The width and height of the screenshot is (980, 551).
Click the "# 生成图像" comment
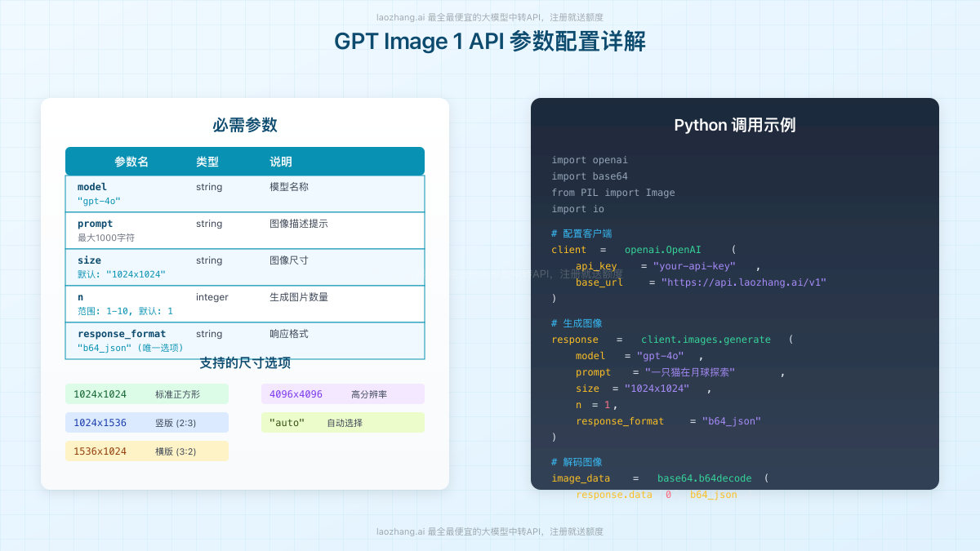577,323
